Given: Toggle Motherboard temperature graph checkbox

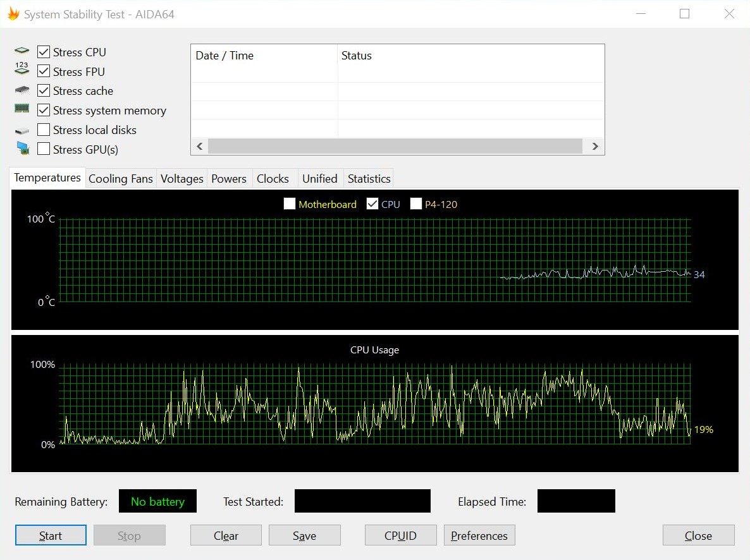Looking at the screenshot, I should [x=290, y=204].
